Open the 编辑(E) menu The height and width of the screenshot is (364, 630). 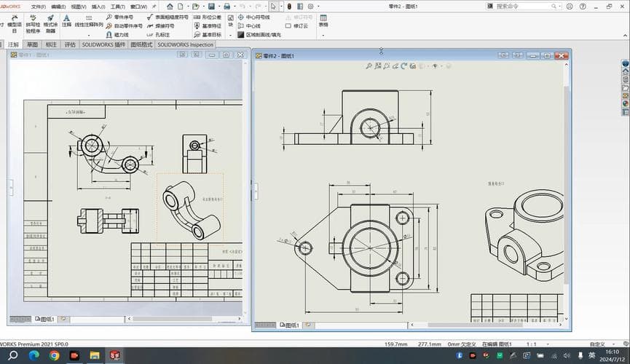pos(58,7)
